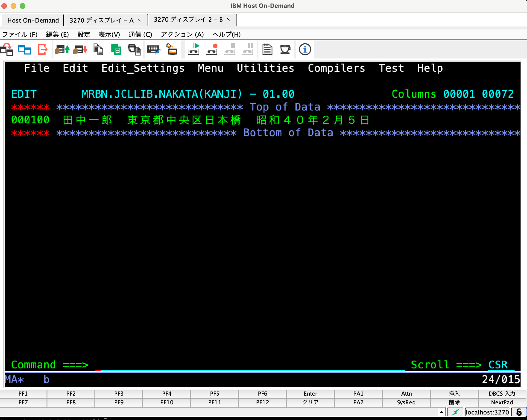Open the アクション (A) menu
The height and width of the screenshot is (420, 527).
point(182,35)
